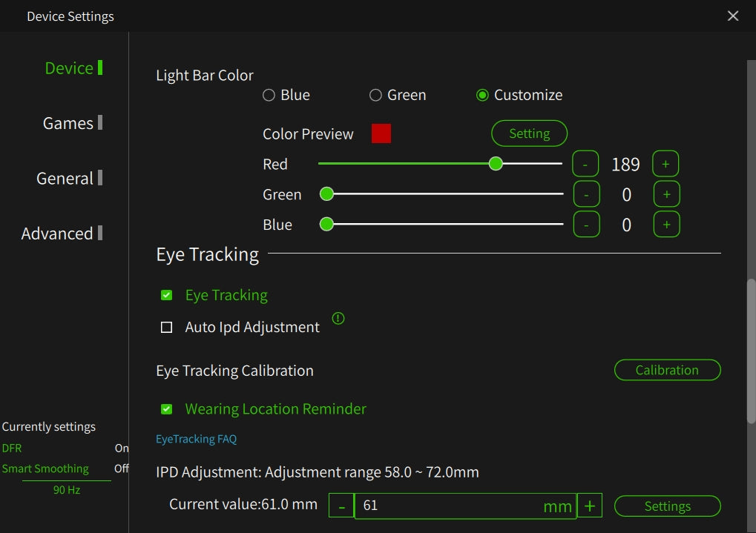Screen dimensions: 756x533
Task: Increase Blue value with plus button
Action: (x=666, y=225)
